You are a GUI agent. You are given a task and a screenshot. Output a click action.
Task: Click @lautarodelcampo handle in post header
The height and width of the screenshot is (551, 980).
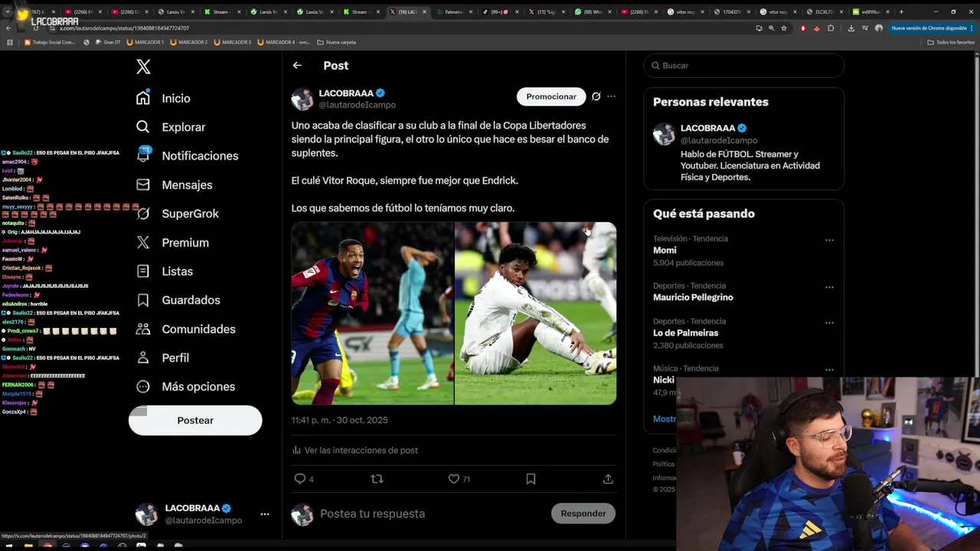pos(358,105)
